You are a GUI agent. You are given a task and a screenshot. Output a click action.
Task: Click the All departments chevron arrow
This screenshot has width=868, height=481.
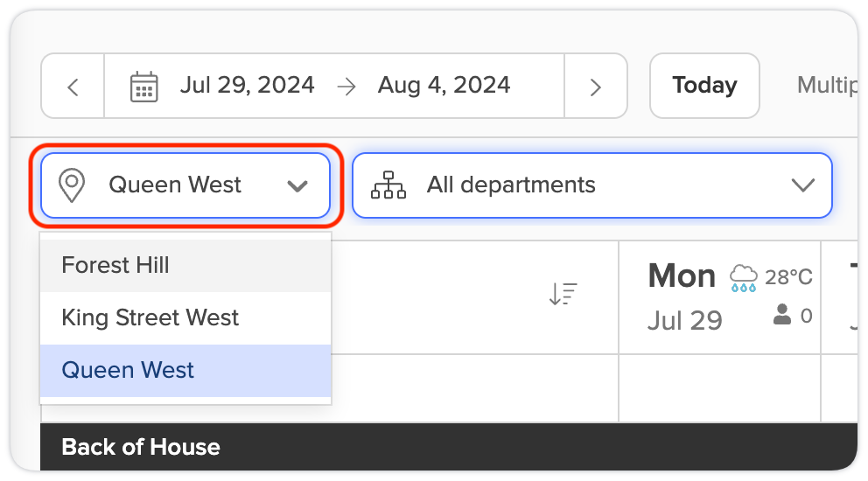coord(802,185)
